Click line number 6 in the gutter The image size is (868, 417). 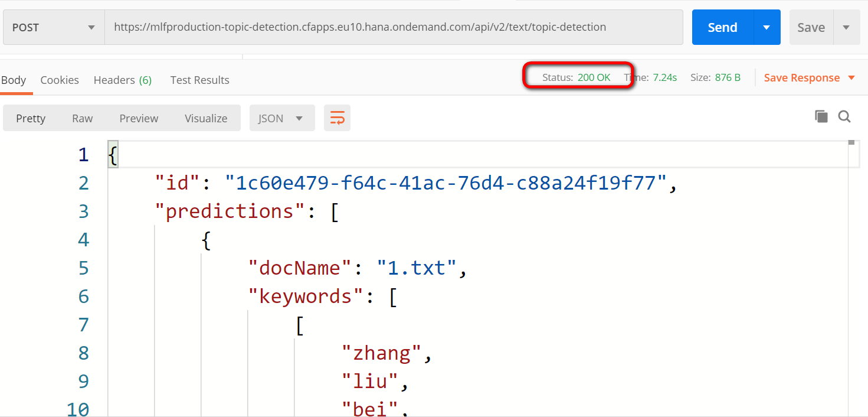(83, 296)
